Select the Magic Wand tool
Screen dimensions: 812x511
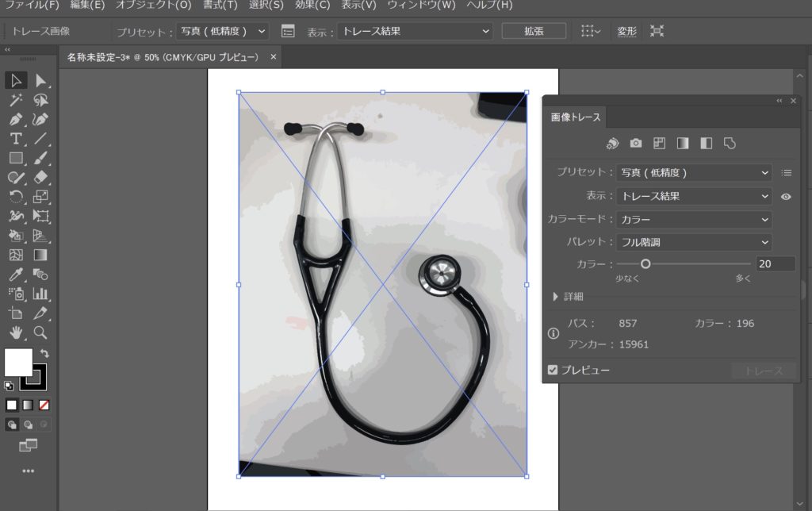tap(16, 99)
